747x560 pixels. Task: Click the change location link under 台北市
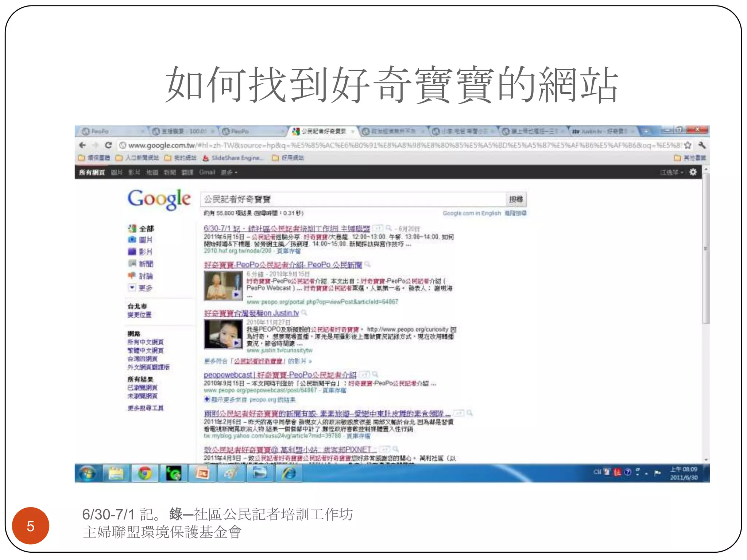pos(139,314)
